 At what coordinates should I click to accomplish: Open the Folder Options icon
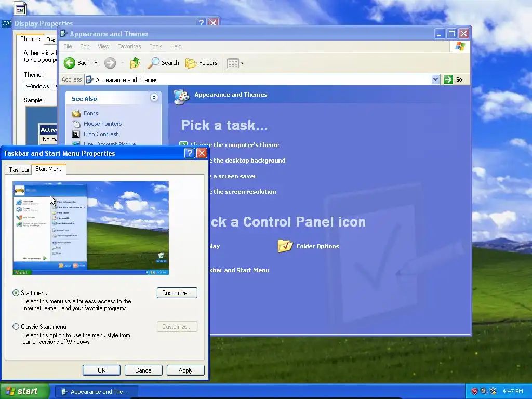285,246
